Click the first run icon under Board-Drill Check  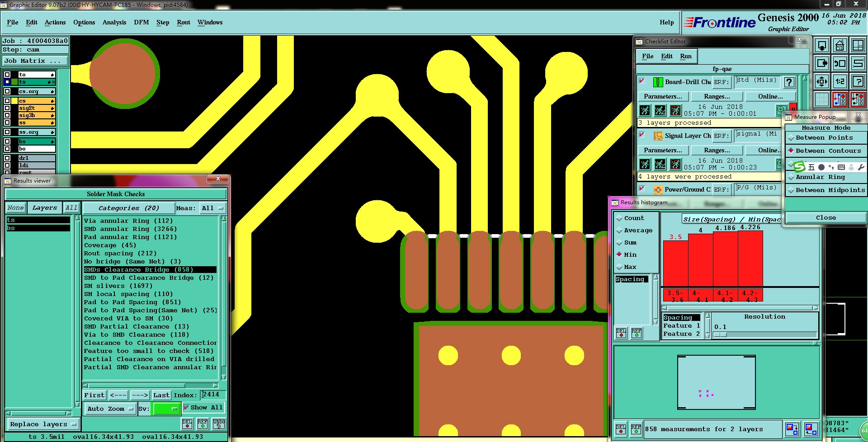pos(645,110)
